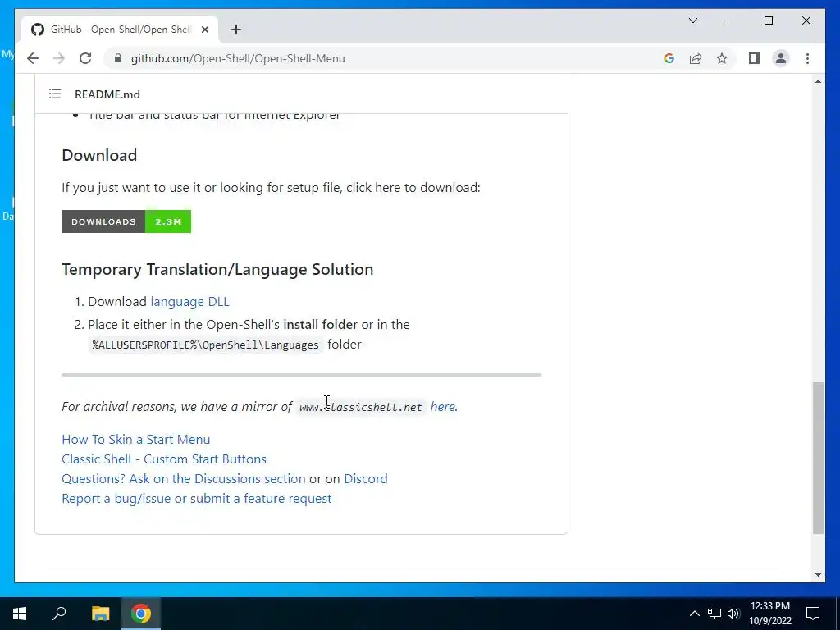Bookmark this page with the star

[x=722, y=58]
